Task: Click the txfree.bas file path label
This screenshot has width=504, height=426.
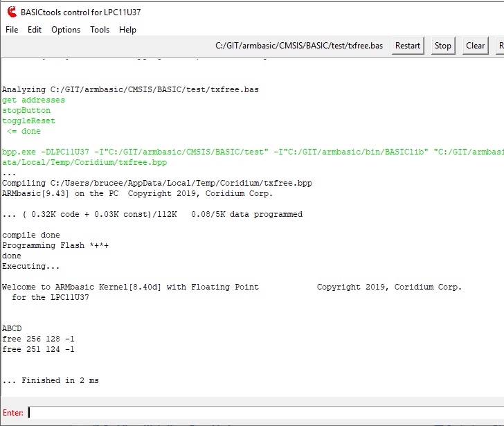Action: click(x=299, y=46)
